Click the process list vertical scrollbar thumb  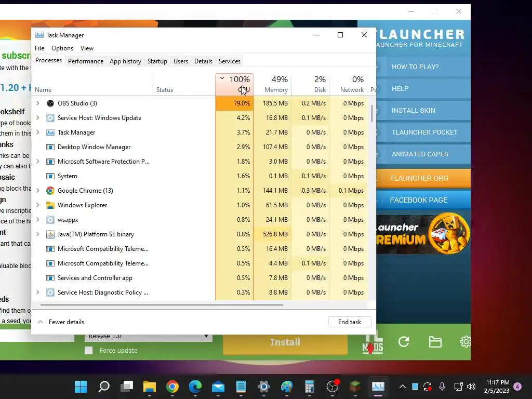pos(372,113)
